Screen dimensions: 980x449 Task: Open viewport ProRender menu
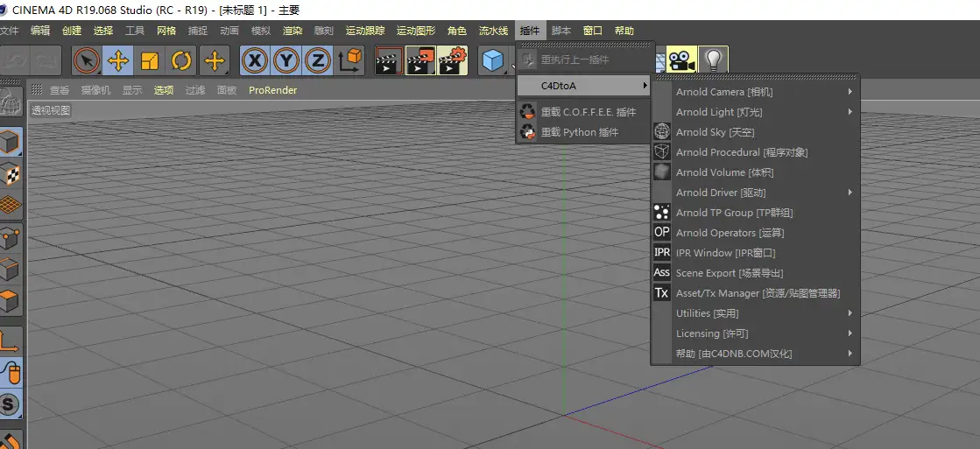click(x=272, y=90)
